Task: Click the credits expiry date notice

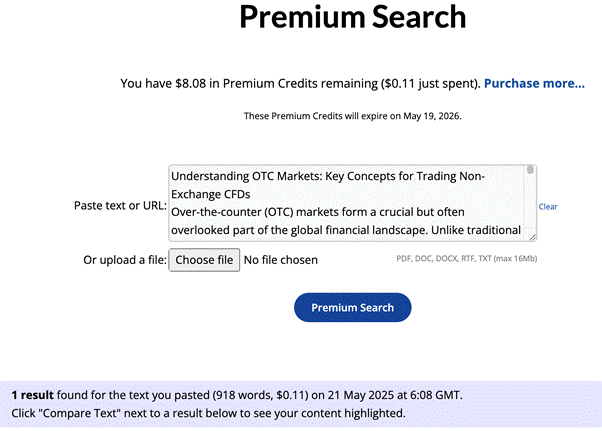Action: pyautogui.click(x=352, y=116)
